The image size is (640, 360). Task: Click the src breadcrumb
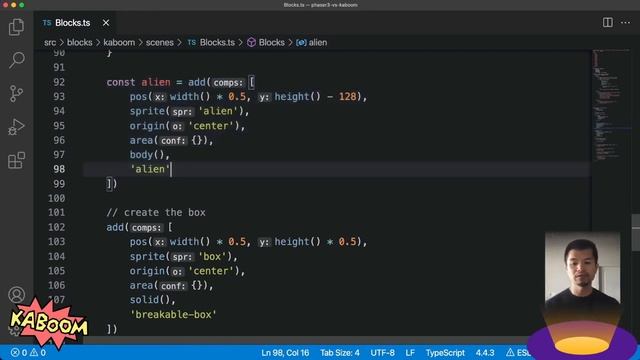[50, 42]
